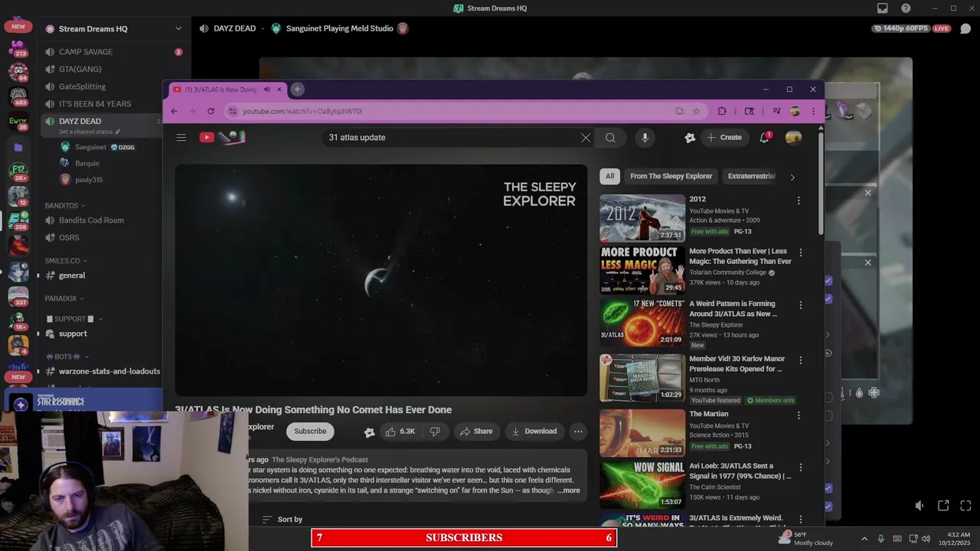The height and width of the screenshot is (551, 980).
Task: Switch to 3I/ATLAS browser tab
Action: pyautogui.click(x=220, y=90)
